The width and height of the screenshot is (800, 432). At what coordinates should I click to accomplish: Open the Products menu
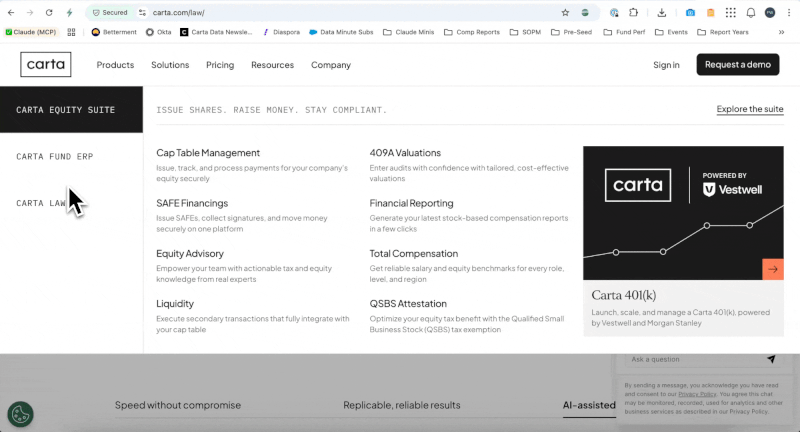point(115,65)
